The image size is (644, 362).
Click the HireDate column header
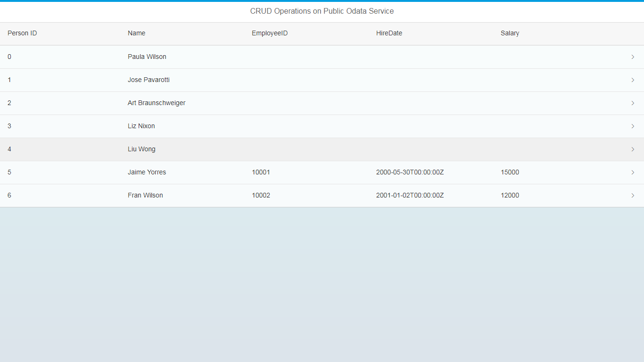coord(389,33)
